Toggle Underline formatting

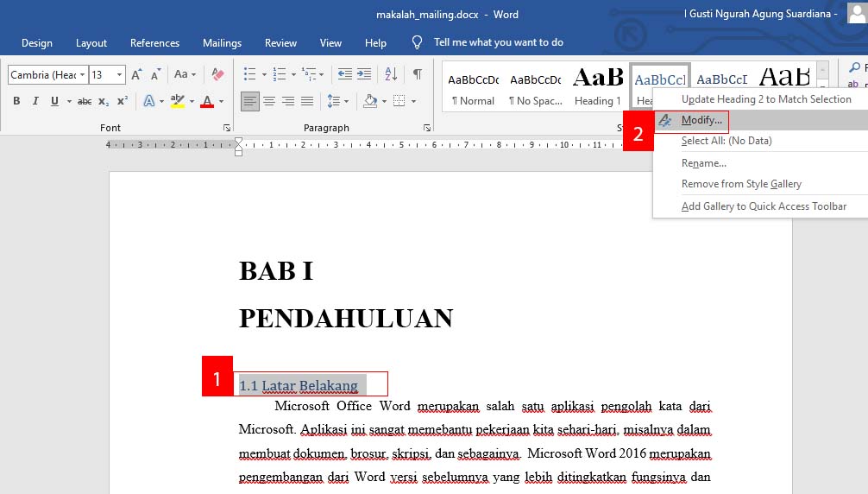tap(54, 101)
